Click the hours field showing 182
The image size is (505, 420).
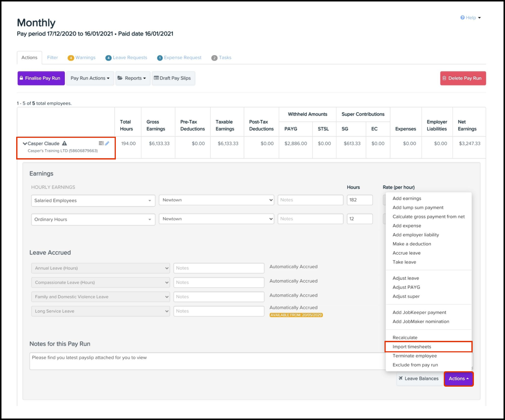pos(359,200)
